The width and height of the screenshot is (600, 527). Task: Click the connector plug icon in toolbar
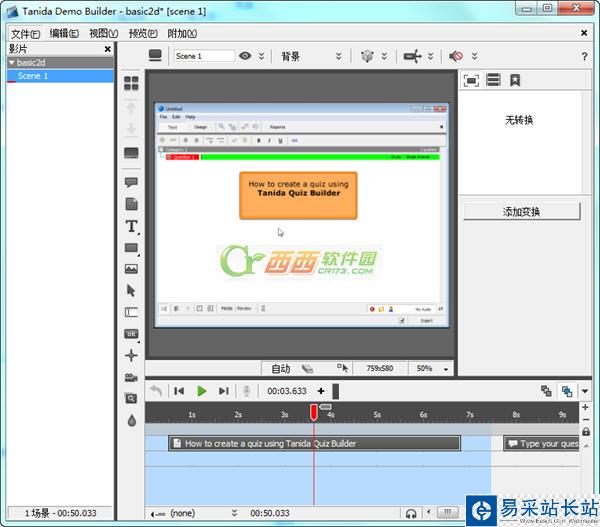click(x=412, y=56)
